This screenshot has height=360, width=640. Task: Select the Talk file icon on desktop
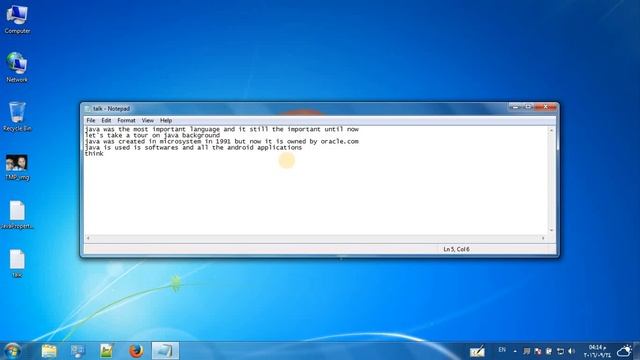pos(17,263)
